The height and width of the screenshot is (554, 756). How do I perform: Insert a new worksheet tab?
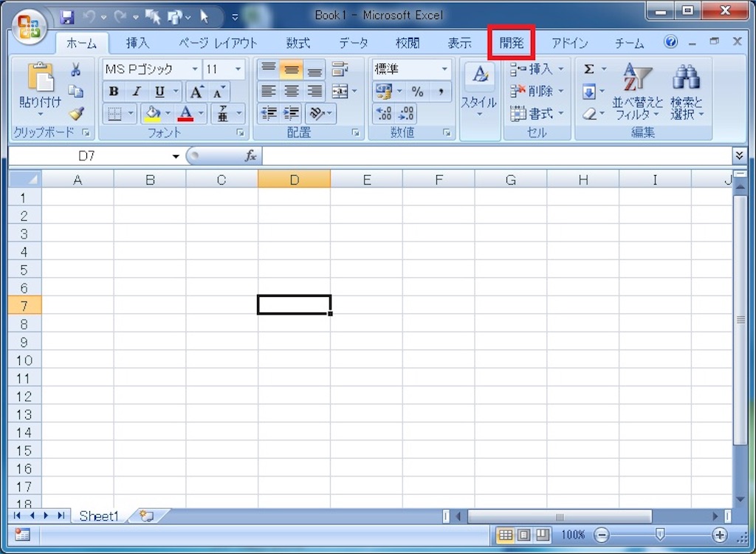click(147, 516)
